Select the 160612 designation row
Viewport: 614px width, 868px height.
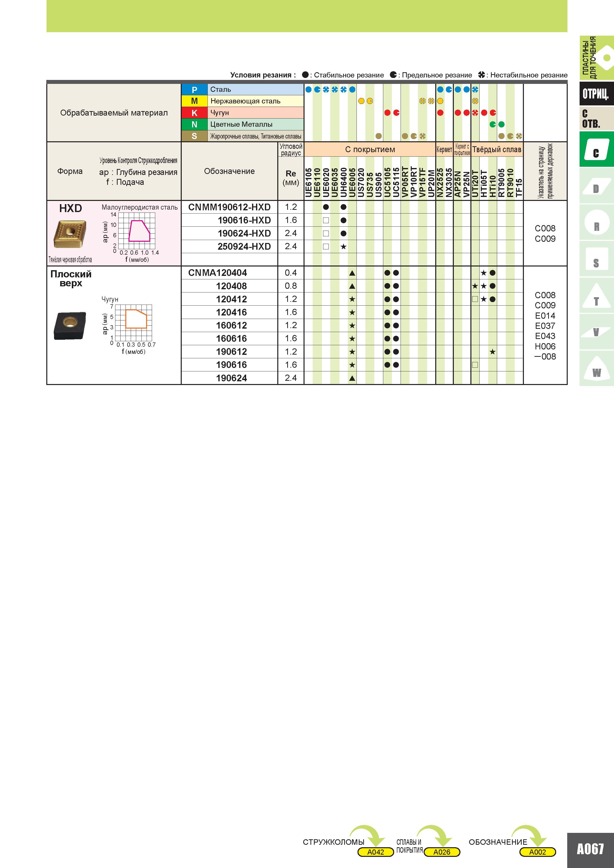(x=231, y=326)
